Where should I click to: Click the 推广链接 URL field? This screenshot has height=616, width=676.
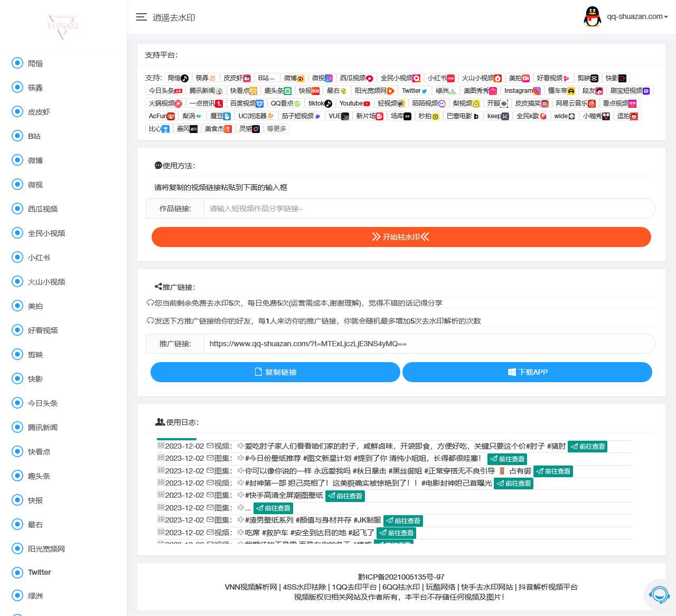click(429, 344)
